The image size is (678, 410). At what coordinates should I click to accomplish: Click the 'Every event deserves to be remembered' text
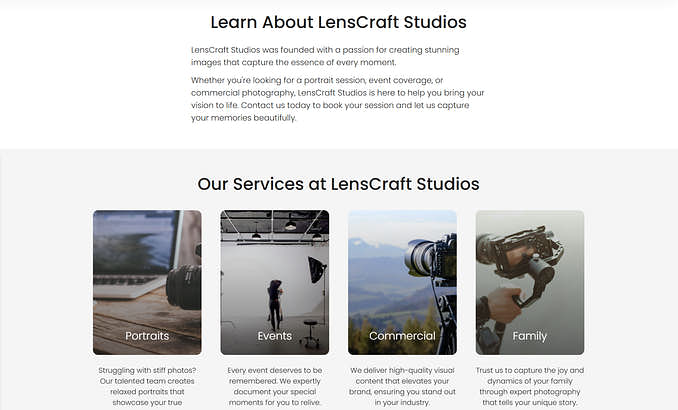tap(275, 386)
